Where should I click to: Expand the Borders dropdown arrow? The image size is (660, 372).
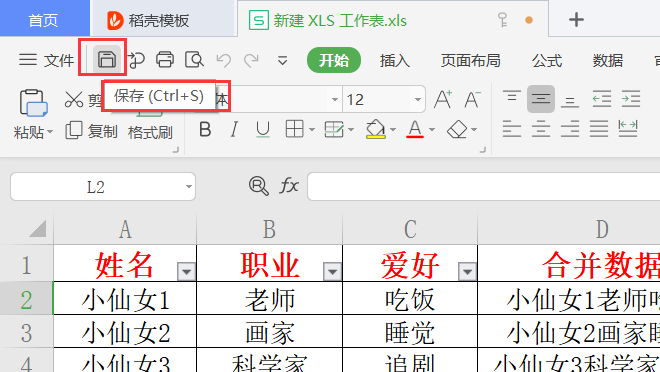tap(311, 130)
